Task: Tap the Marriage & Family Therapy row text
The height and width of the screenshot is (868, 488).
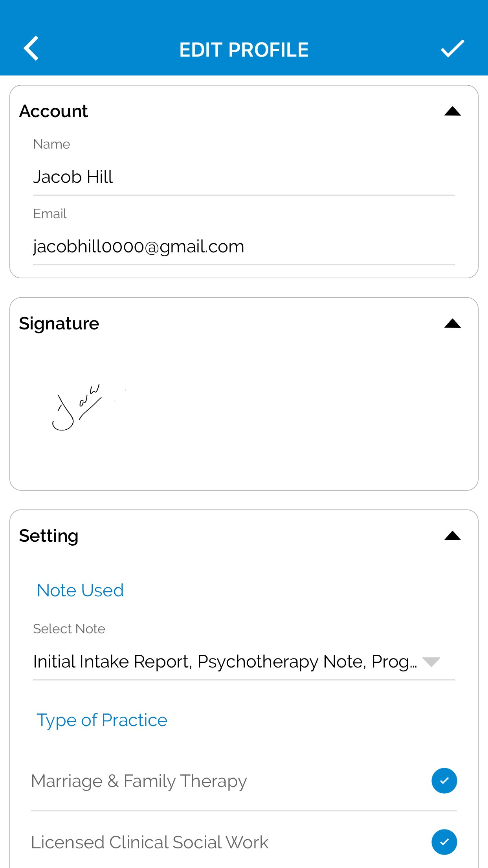Action: click(x=139, y=781)
